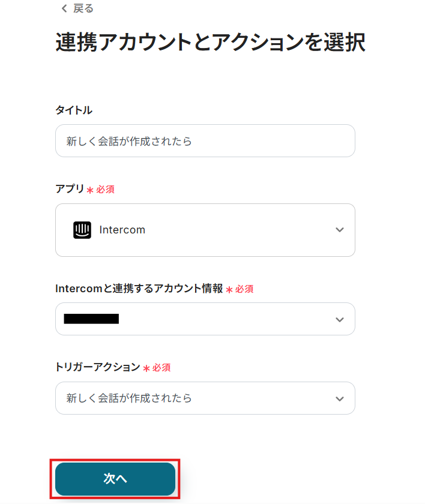Expand the アプリ dropdown chevron

tap(340, 230)
